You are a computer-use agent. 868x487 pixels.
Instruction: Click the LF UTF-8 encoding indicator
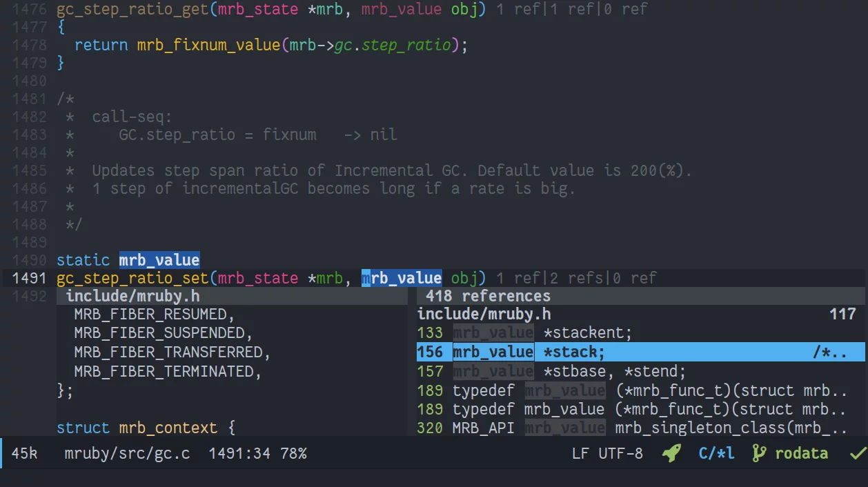(607, 453)
